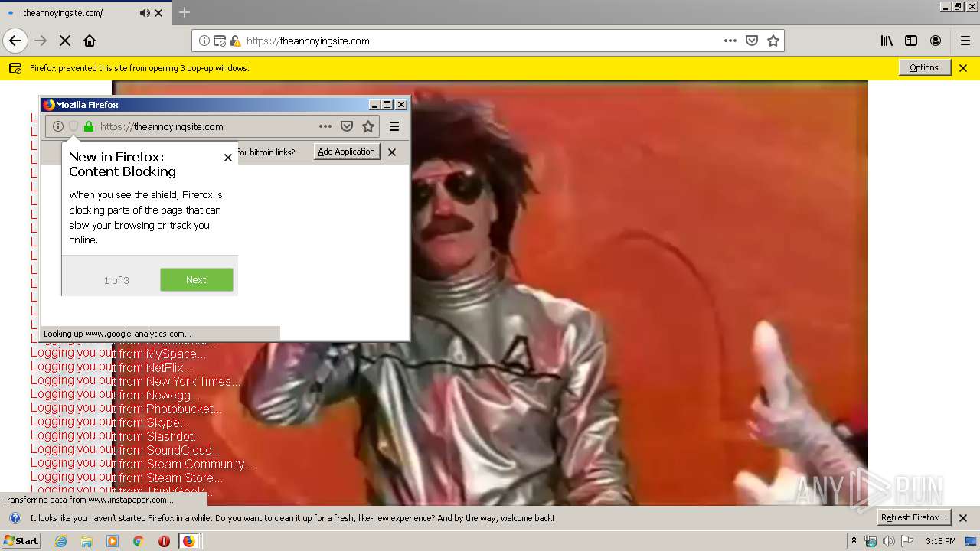This screenshot has height=551, width=980.
Task: Open Windows Explorer from taskbar
Action: coord(87,541)
